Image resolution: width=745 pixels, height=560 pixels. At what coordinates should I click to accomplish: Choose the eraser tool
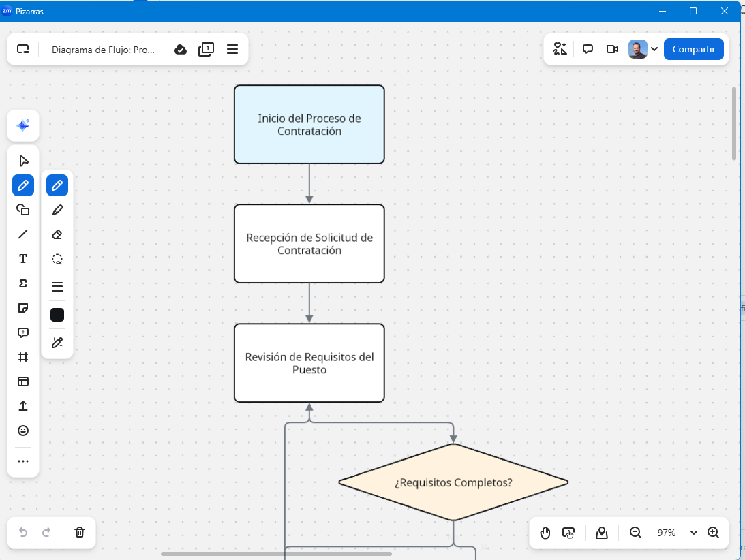click(57, 234)
